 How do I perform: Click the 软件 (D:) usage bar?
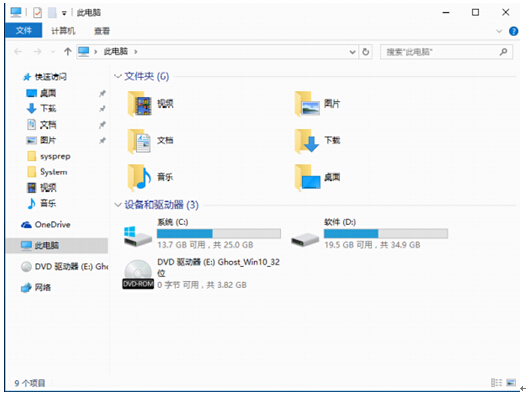[386, 234]
